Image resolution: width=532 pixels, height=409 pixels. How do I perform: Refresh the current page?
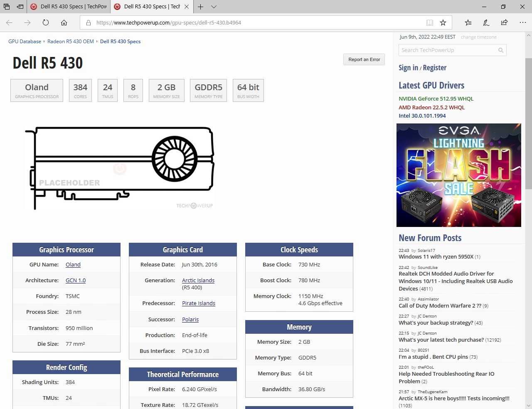[46, 22]
